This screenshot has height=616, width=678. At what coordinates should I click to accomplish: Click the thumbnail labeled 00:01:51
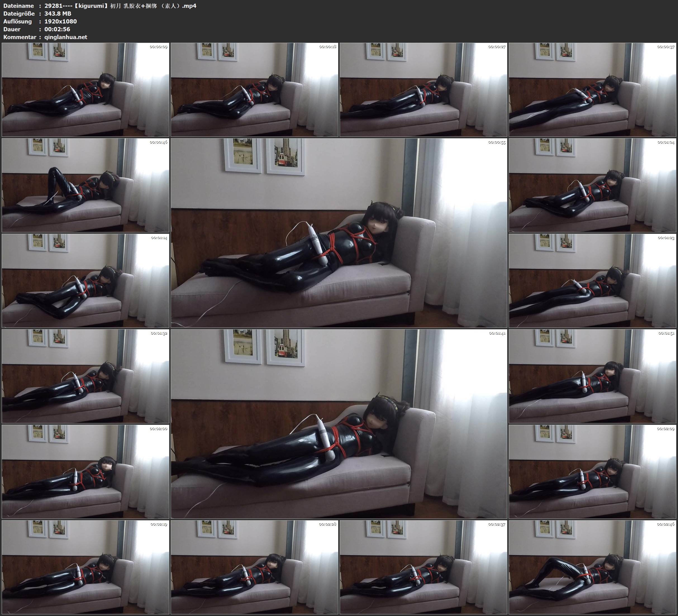[593, 376]
